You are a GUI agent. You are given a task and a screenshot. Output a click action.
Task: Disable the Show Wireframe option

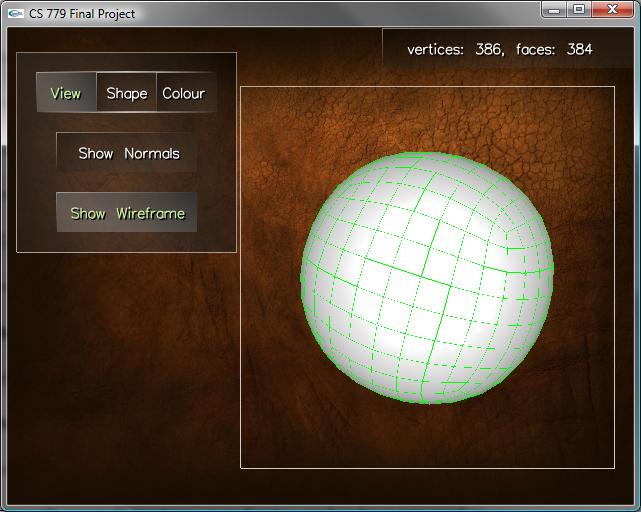127,213
